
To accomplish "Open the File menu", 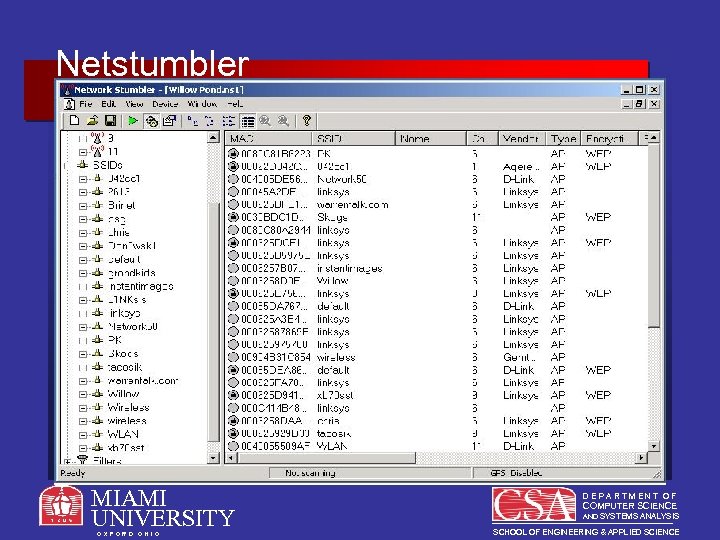I will point(85,104).
